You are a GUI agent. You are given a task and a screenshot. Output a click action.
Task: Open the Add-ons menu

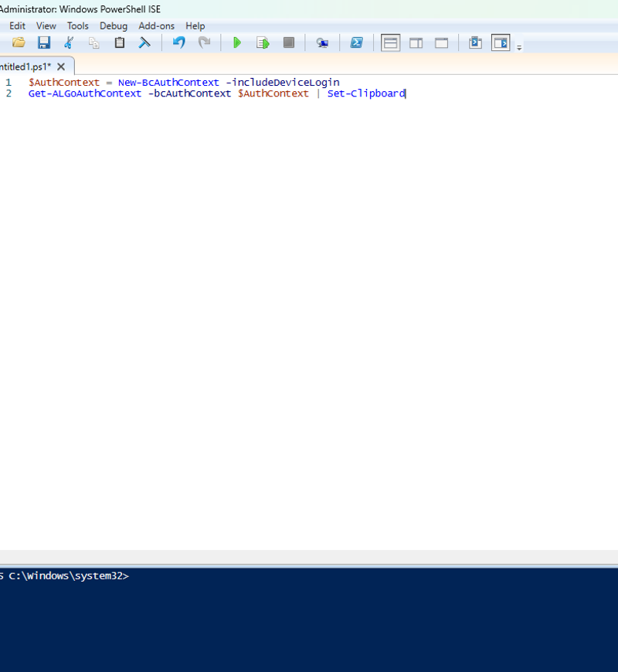[x=156, y=25]
